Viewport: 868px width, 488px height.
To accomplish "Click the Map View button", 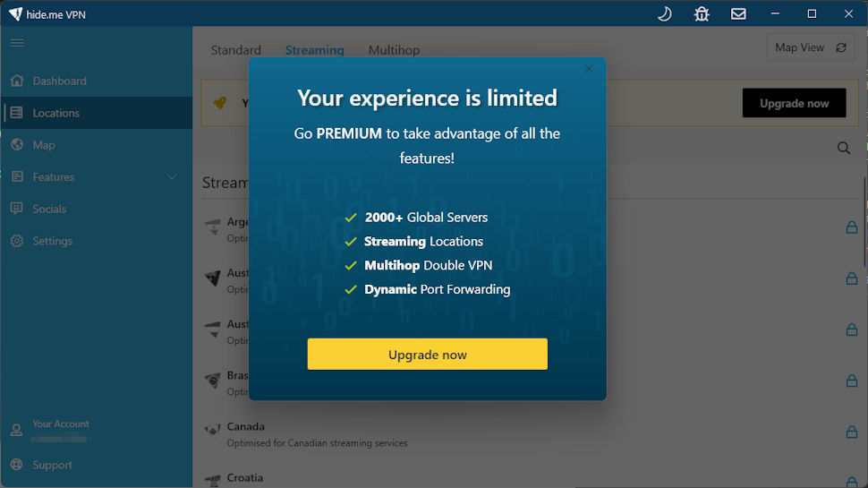I will [811, 47].
